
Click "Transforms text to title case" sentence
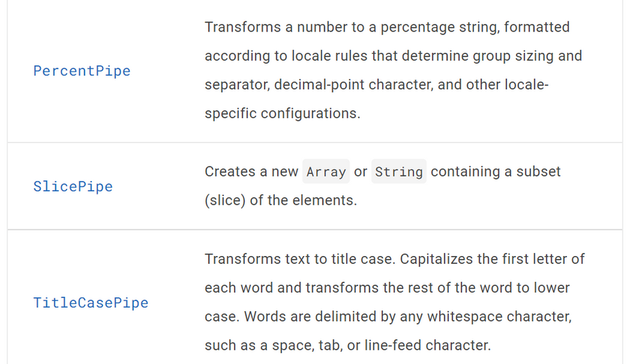299,259
